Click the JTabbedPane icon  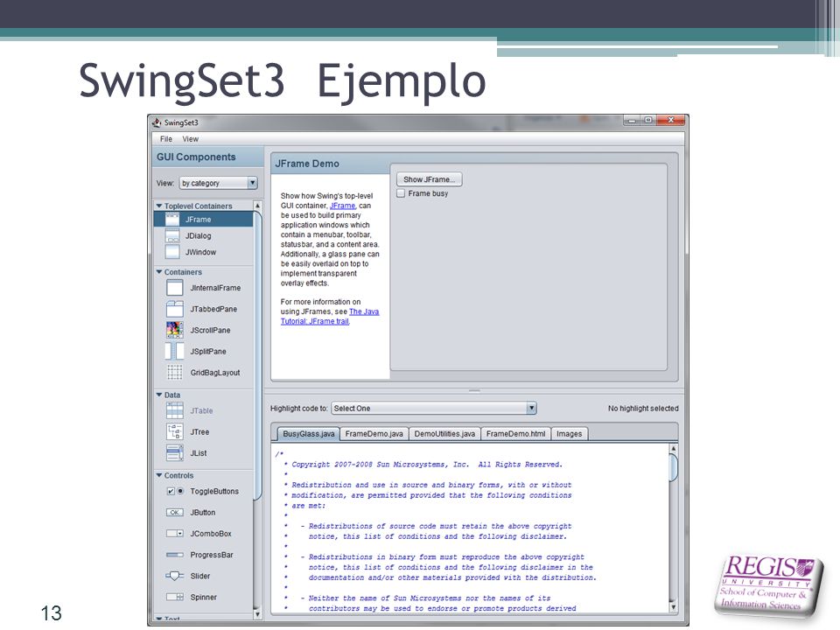[x=175, y=309]
